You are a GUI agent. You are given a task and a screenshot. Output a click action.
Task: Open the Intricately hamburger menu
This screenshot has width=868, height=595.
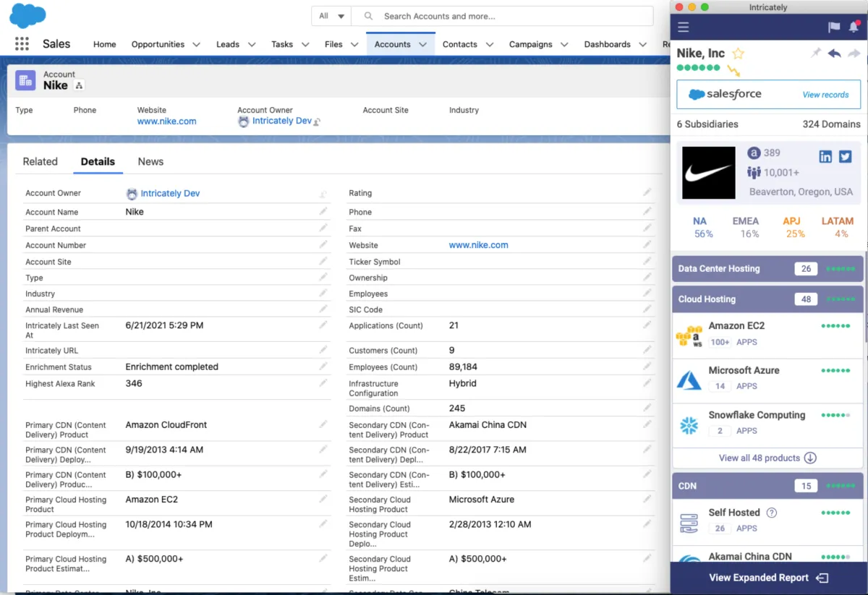683,27
